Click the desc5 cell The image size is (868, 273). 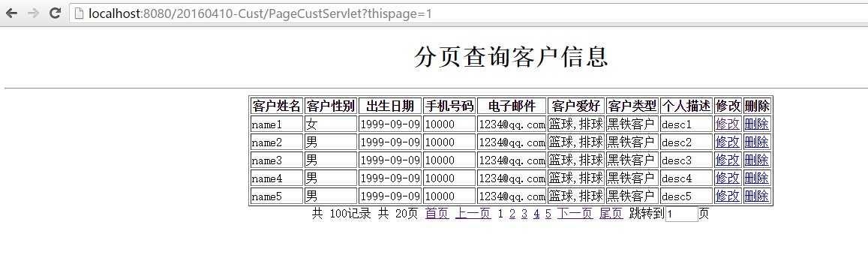click(686, 196)
